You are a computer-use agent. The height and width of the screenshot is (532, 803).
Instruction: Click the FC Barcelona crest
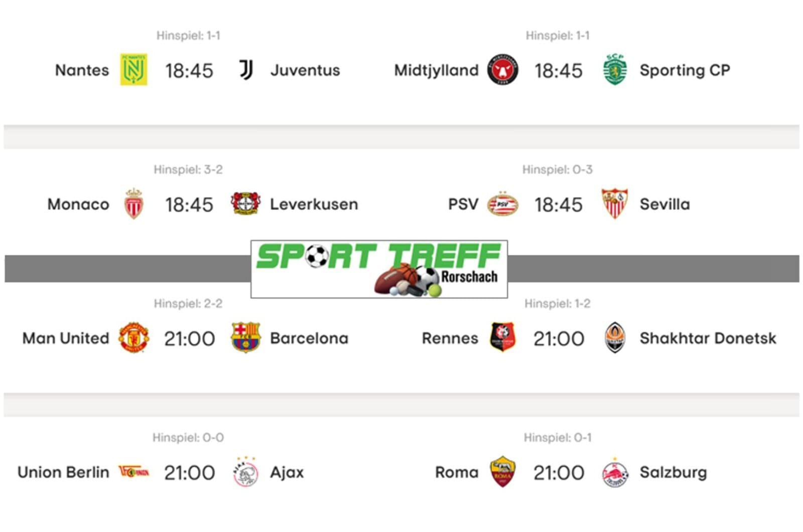[245, 337]
